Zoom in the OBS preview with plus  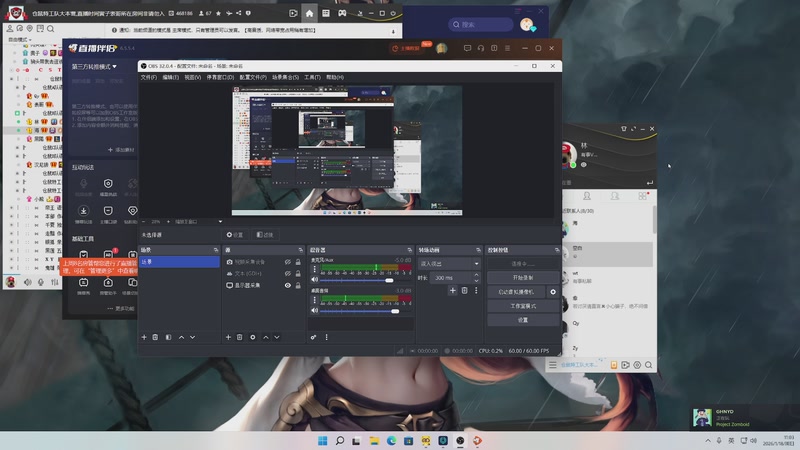168,222
